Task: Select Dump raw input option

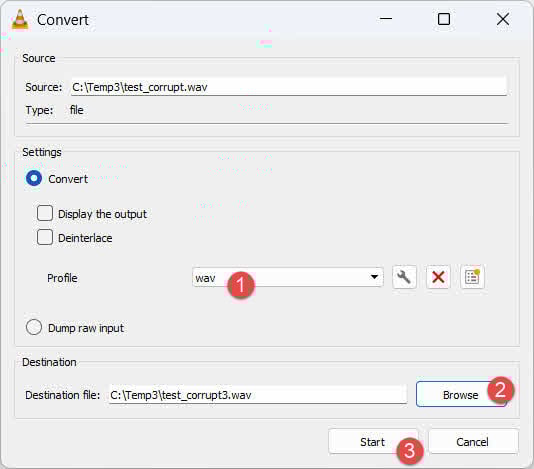Action: (34, 328)
